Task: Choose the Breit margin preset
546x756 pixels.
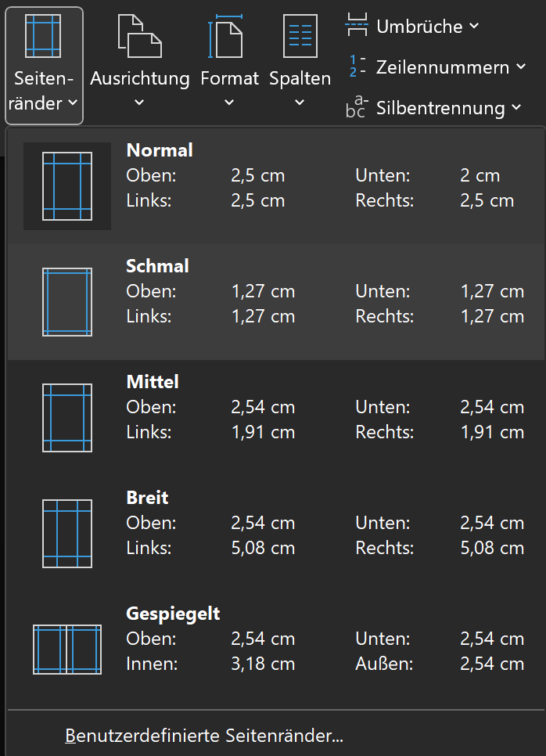Action: coord(147,498)
